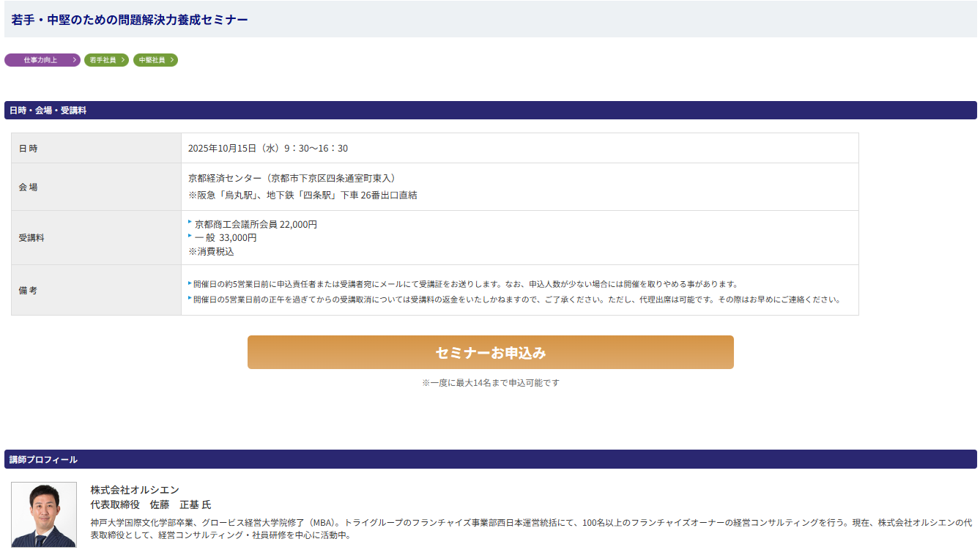
Task: Click the bullet before 開催日の約5営業日前に note
Action: [x=190, y=283]
